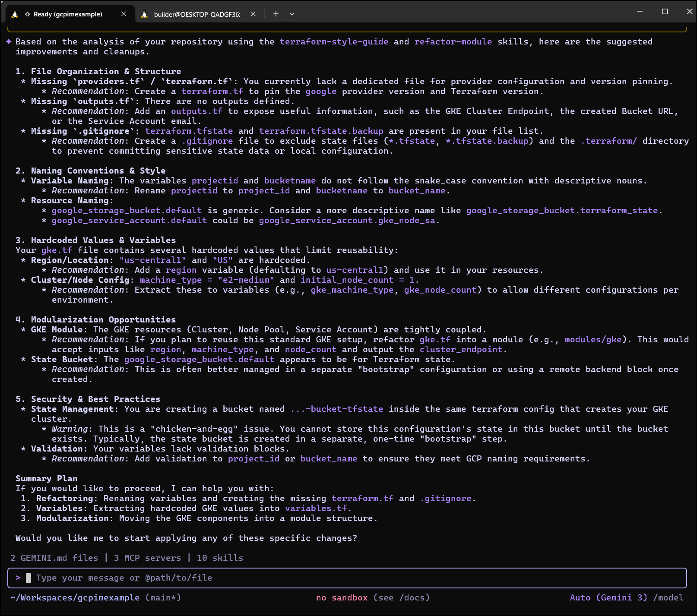Image resolution: width=697 pixels, height=616 pixels.
Task: Click the gke.tf file reference
Action: 57,250
